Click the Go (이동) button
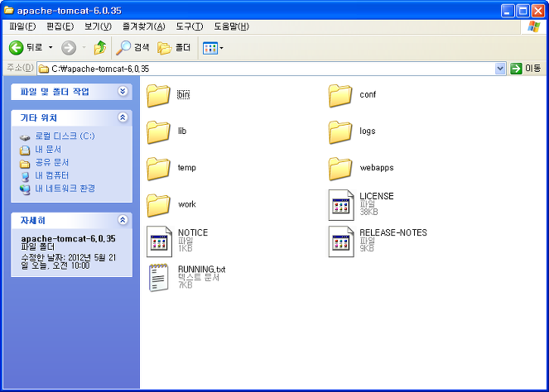The height and width of the screenshot is (392, 549). tap(526, 69)
